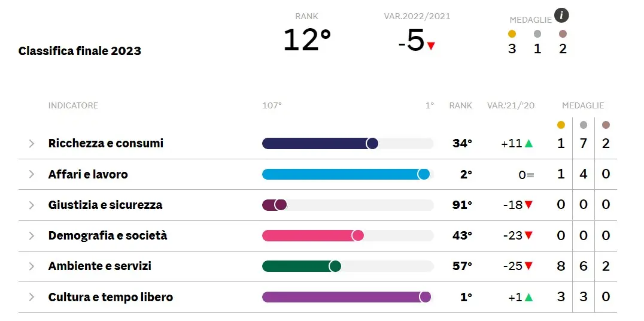Click the green Ambiente e servizi knob

335,267
